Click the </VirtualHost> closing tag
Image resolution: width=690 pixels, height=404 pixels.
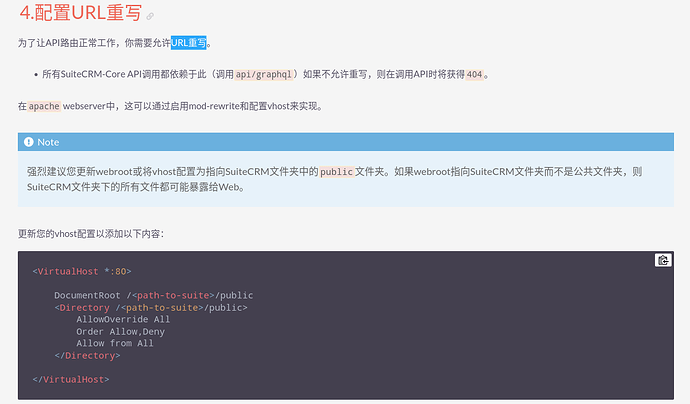71,379
